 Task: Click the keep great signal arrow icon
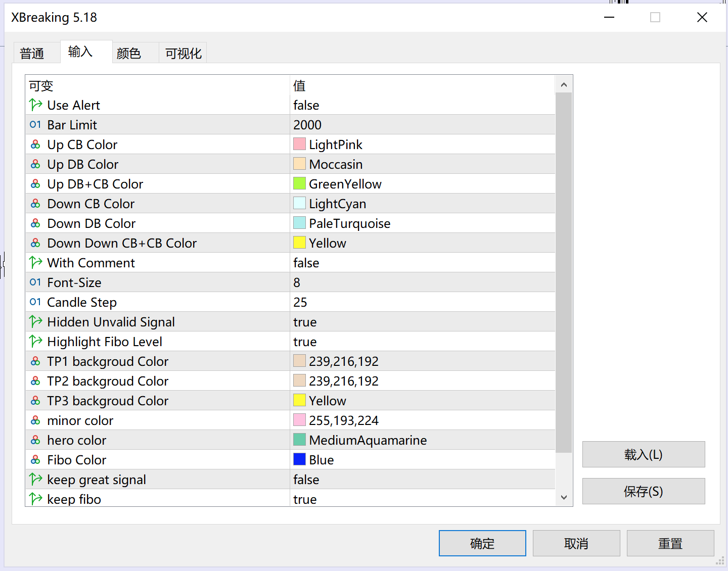[35, 480]
